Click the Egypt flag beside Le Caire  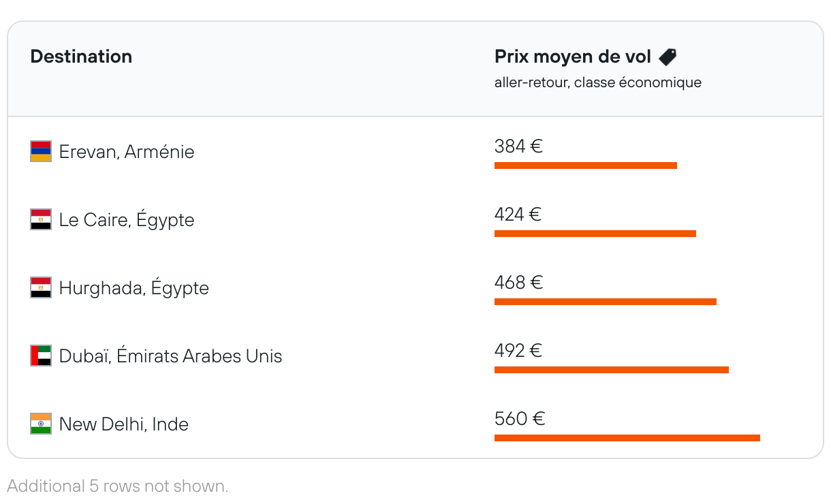click(x=41, y=219)
